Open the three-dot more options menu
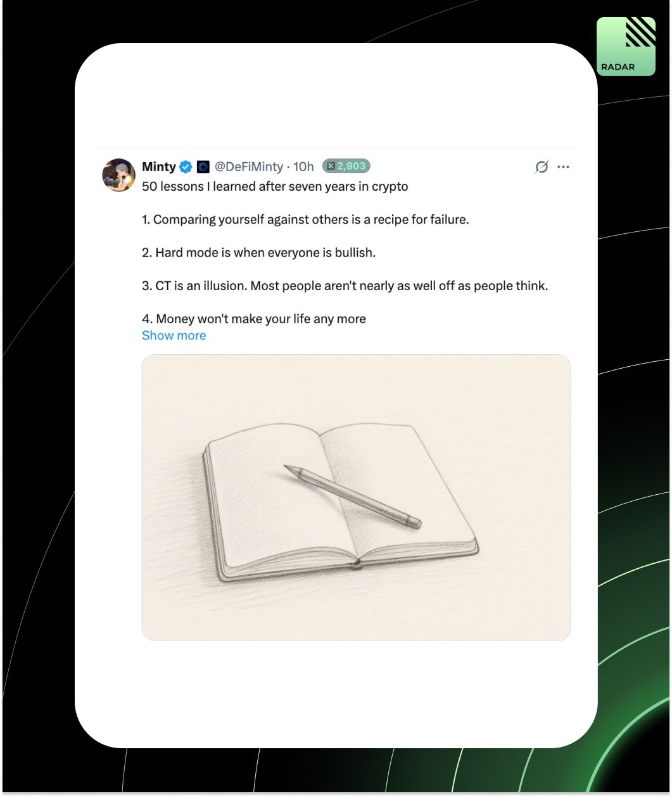This screenshot has height=797, width=672. click(x=563, y=167)
